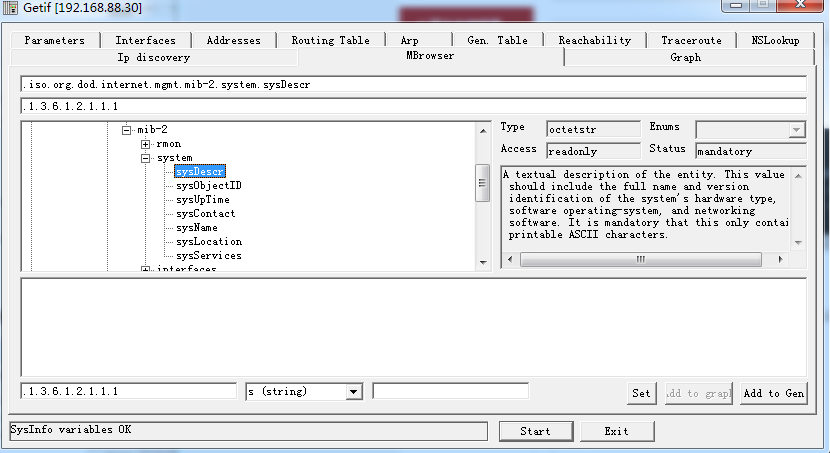Open the Traceroute tab
Image resolution: width=830 pixels, height=453 pixels.
click(691, 40)
